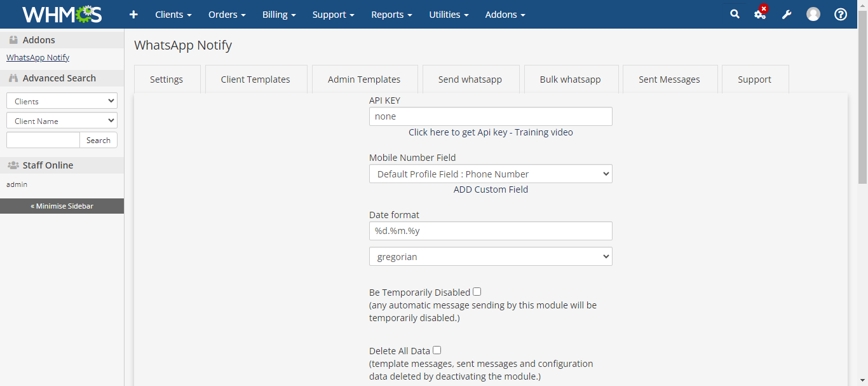Click the Minimise Sidebar button
This screenshot has height=386, width=868.
click(62, 206)
